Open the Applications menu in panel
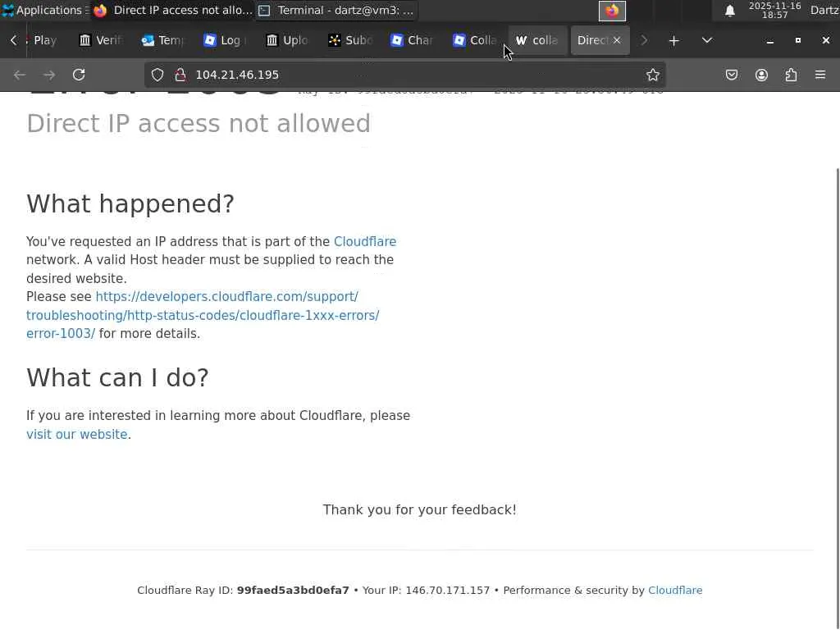 tap(44, 10)
